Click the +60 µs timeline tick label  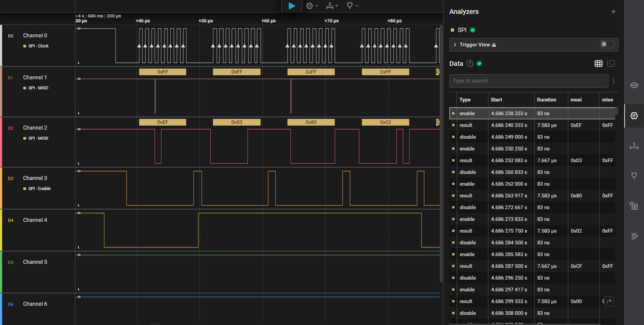click(x=269, y=21)
